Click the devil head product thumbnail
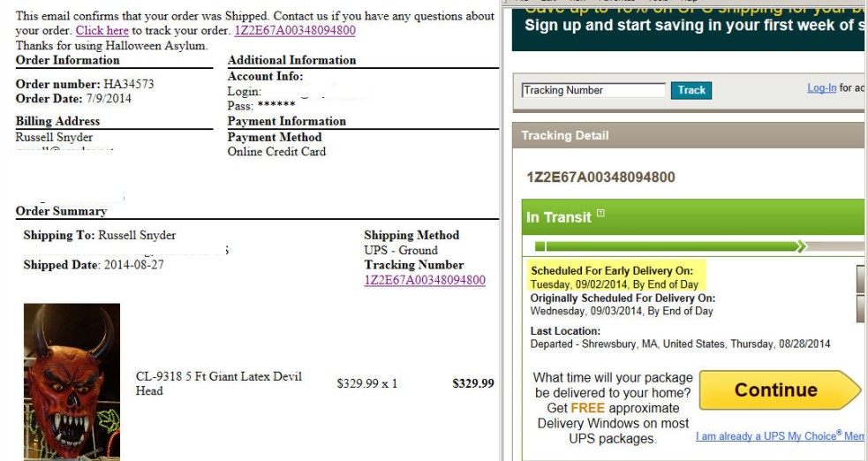The image size is (868, 461). coord(72,382)
